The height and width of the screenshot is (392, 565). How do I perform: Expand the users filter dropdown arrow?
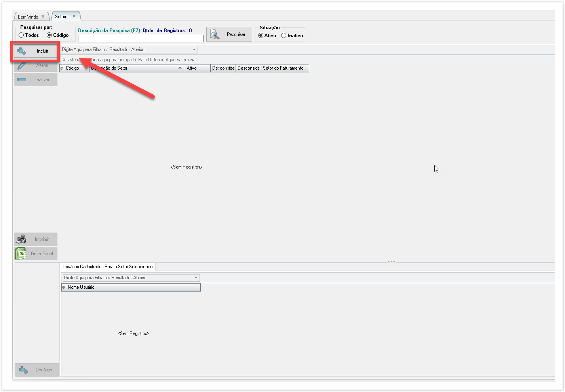(196, 278)
